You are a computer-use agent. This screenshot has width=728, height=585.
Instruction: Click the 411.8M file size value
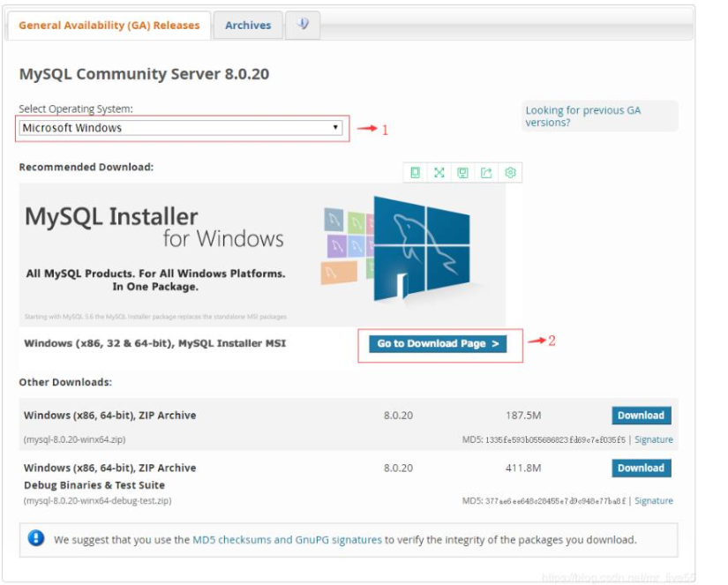tap(523, 468)
